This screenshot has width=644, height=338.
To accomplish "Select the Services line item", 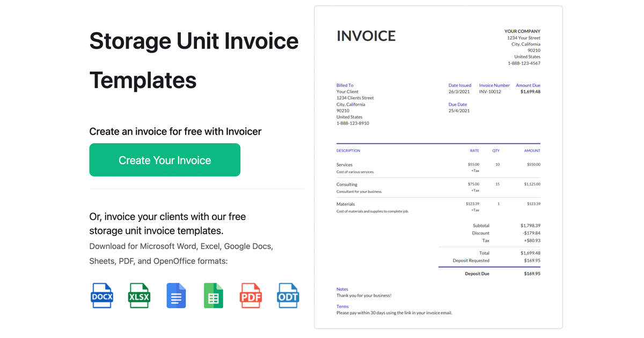I will click(x=438, y=168).
